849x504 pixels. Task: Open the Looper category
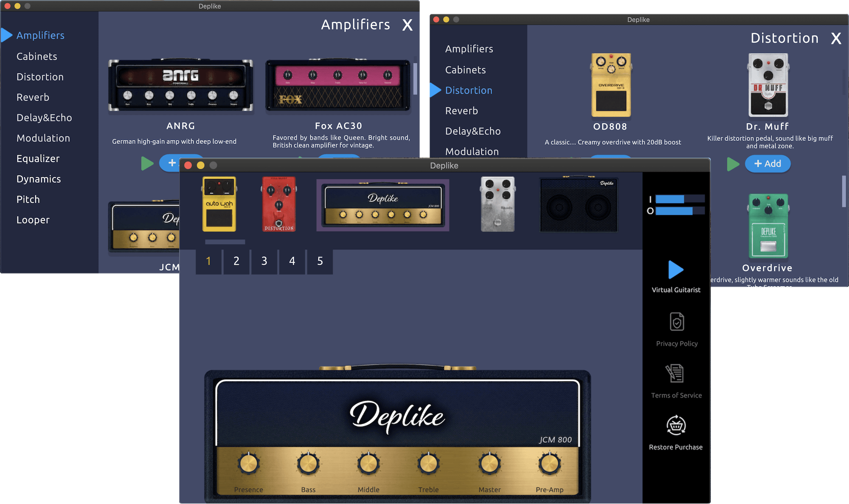click(33, 220)
